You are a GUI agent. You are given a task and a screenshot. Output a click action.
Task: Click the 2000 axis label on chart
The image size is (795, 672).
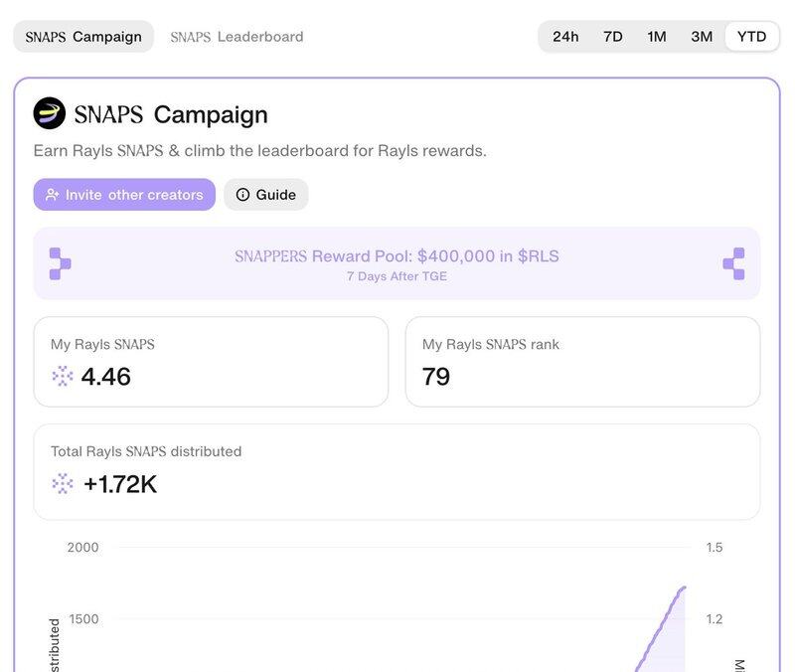click(x=82, y=547)
